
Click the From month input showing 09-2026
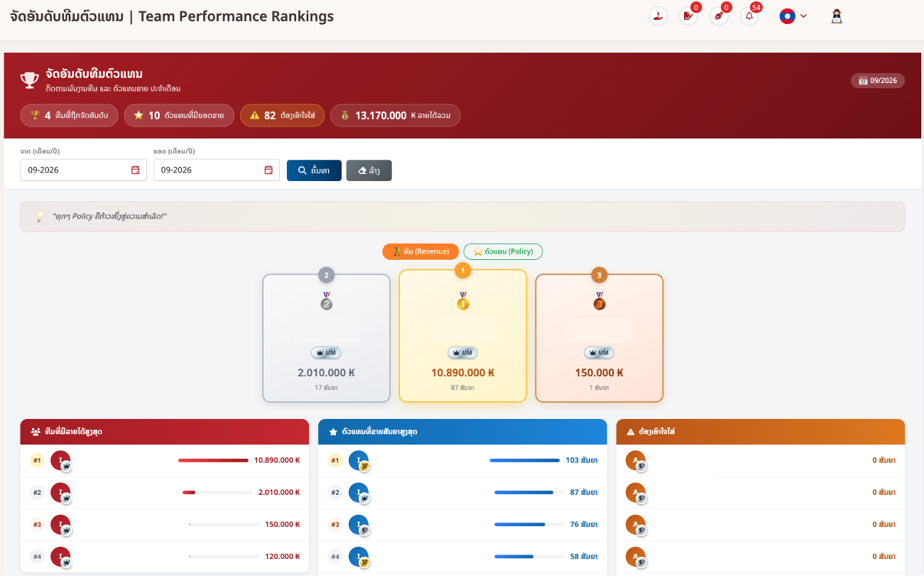(83, 170)
